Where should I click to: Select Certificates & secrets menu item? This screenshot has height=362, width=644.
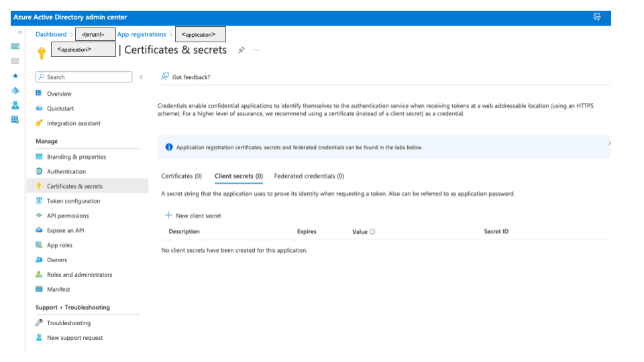[87, 186]
